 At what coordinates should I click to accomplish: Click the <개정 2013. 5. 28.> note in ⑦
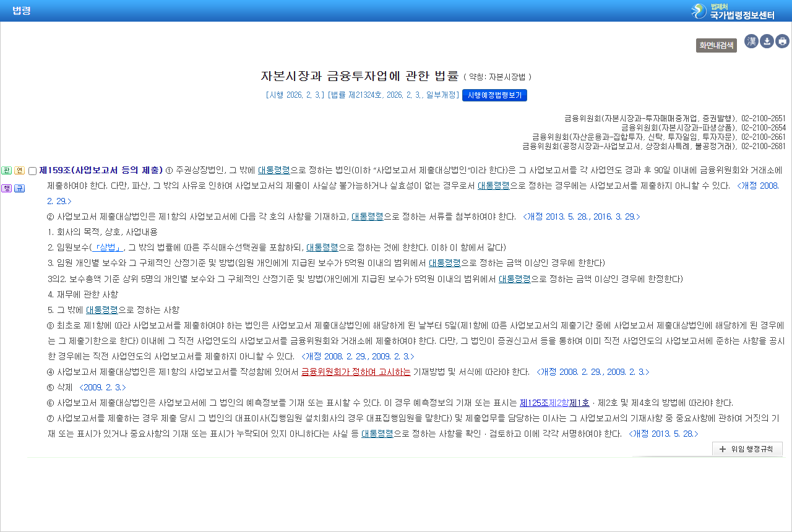(663, 433)
